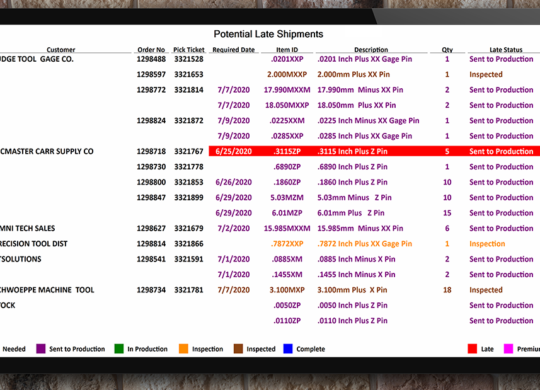This screenshot has width=540, height=390.
Task: Select the McMaster Carr Supply Co customer
Action: pyautogui.click(x=46, y=152)
